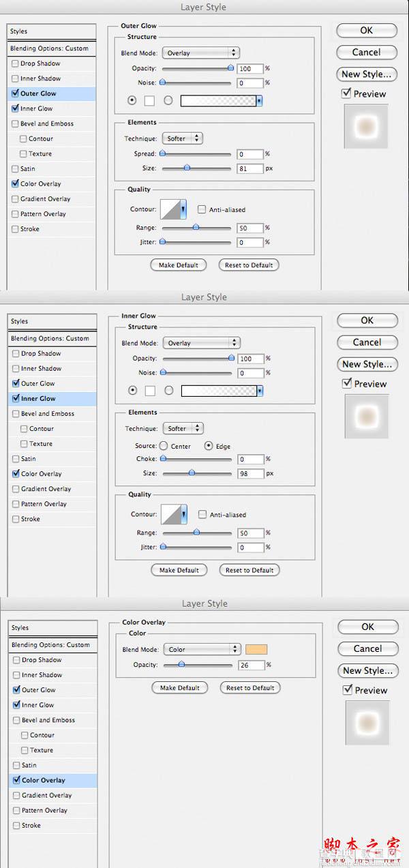The width and height of the screenshot is (409, 868).
Task: Click Reset to Default in Inner Glow dialog
Action: click(x=249, y=570)
